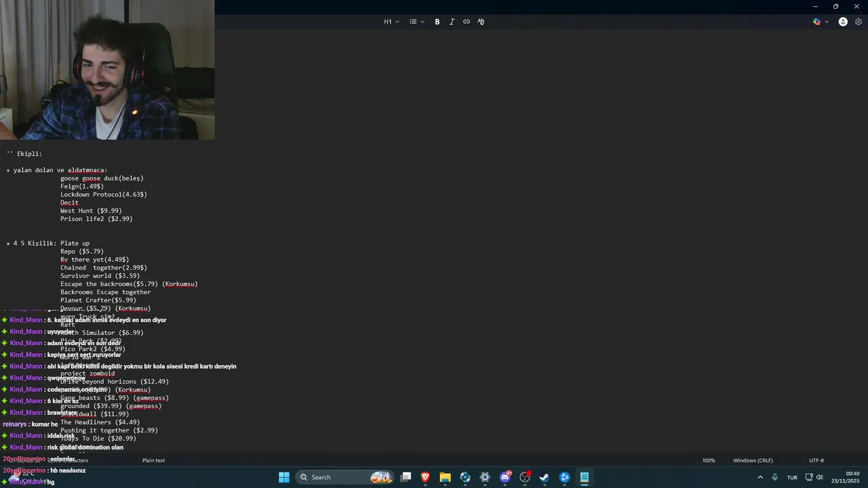Click the heading 'yalan dolan ve aldatmnaca:'

60,170
